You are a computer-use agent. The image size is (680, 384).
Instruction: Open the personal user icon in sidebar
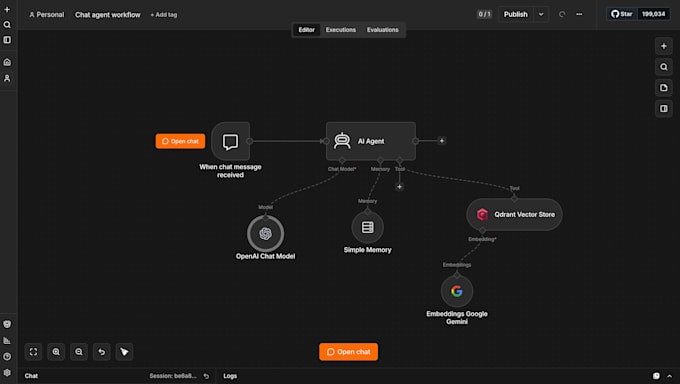pyautogui.click(x=7, y=79)
